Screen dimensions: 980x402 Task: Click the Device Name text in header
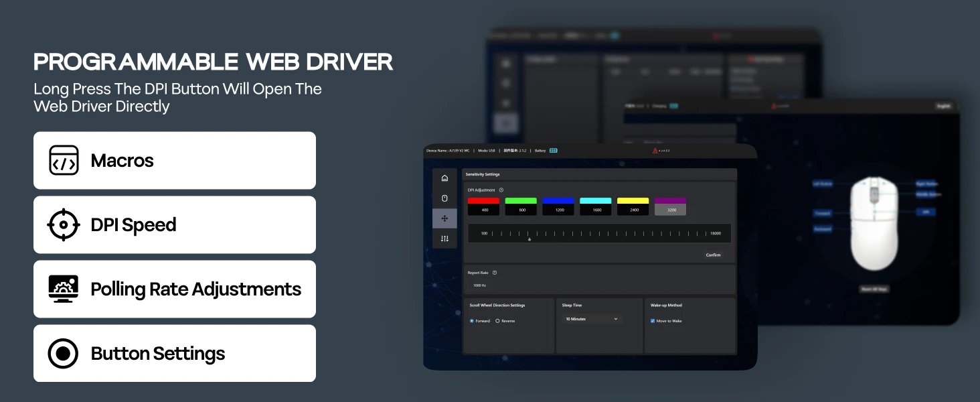coord(448,151)
